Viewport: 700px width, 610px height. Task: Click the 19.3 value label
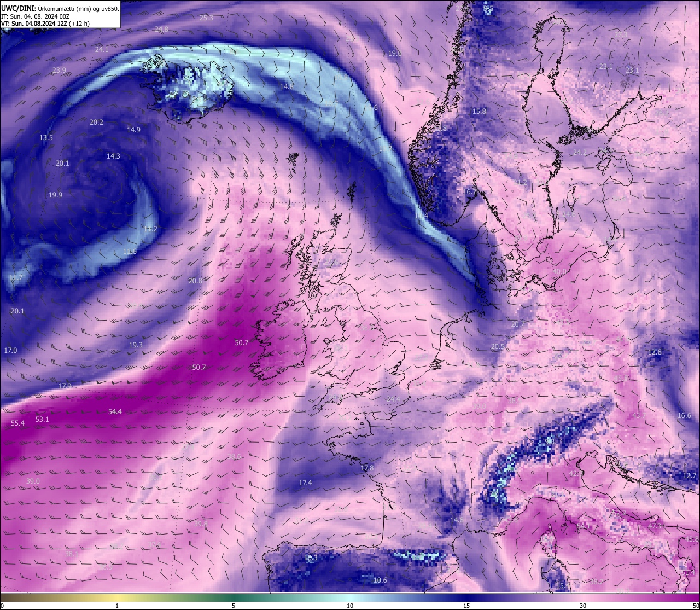(x=136, y=345)
